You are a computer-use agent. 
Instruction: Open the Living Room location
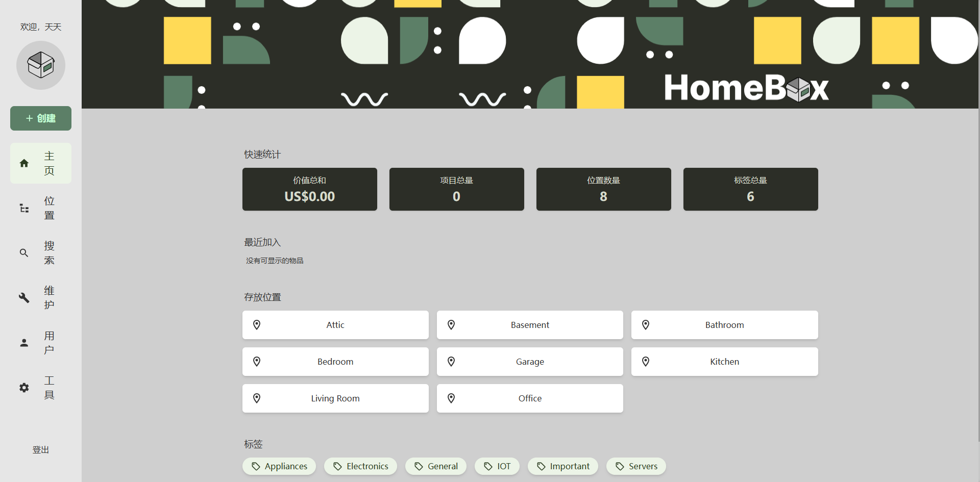(335, 398)
